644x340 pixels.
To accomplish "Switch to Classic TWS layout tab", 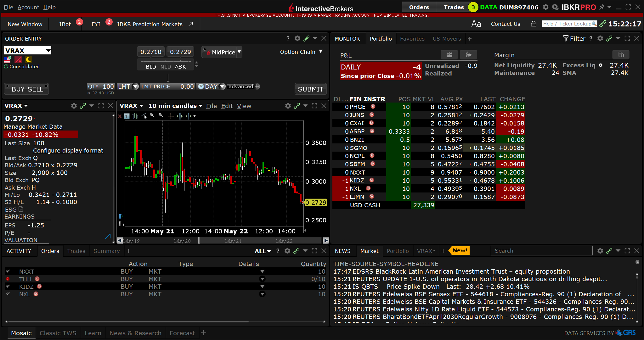I will tap(58, 333).
